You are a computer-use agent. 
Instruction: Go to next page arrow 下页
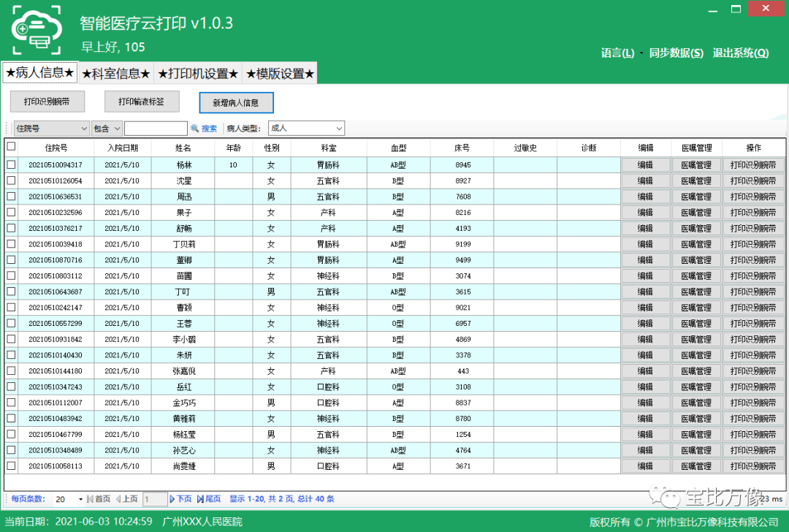173,499
